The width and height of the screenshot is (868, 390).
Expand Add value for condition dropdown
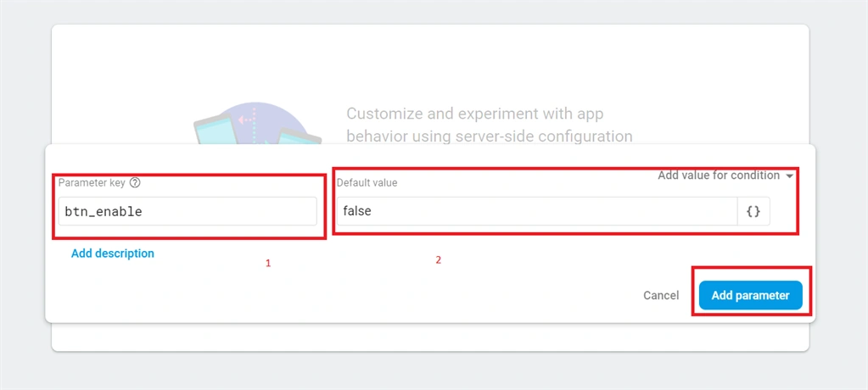(725, 175)
